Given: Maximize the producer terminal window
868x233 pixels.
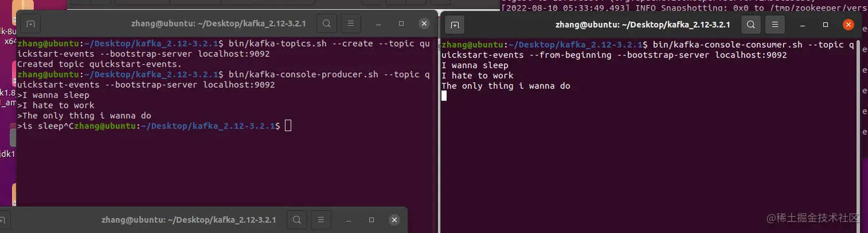Looking at the screenshot, I should point(401,24).
